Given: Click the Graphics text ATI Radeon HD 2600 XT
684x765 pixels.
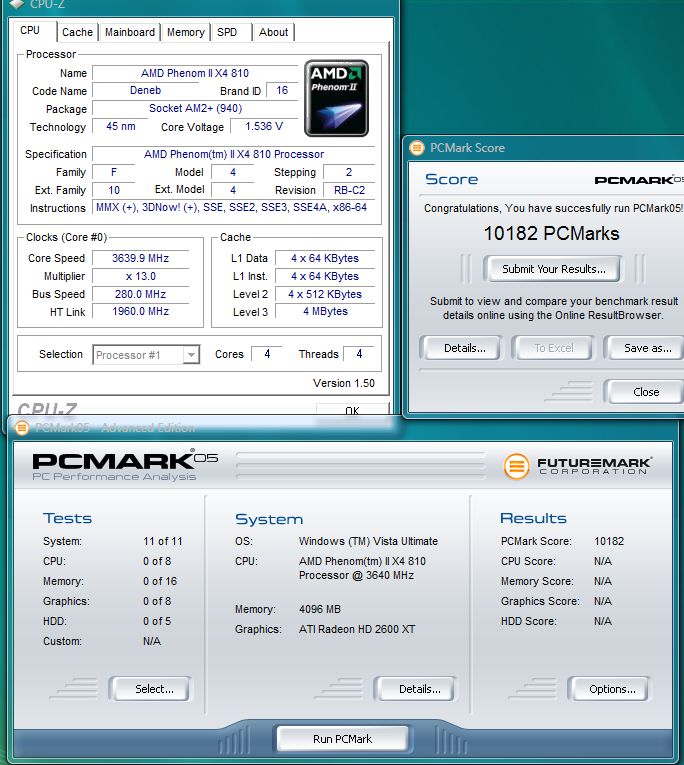Looking at the screenshot, I should pyautogui.click(x=357, y=629).
